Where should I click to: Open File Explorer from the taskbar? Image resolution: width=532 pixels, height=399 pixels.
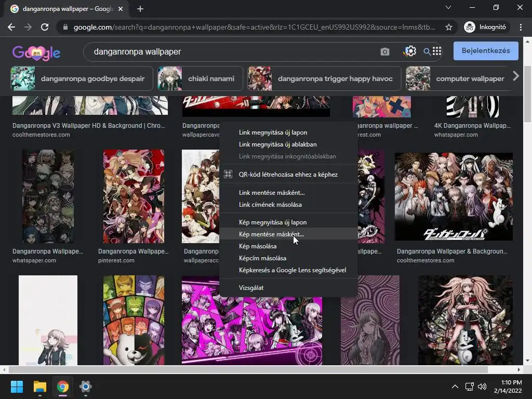39,387
